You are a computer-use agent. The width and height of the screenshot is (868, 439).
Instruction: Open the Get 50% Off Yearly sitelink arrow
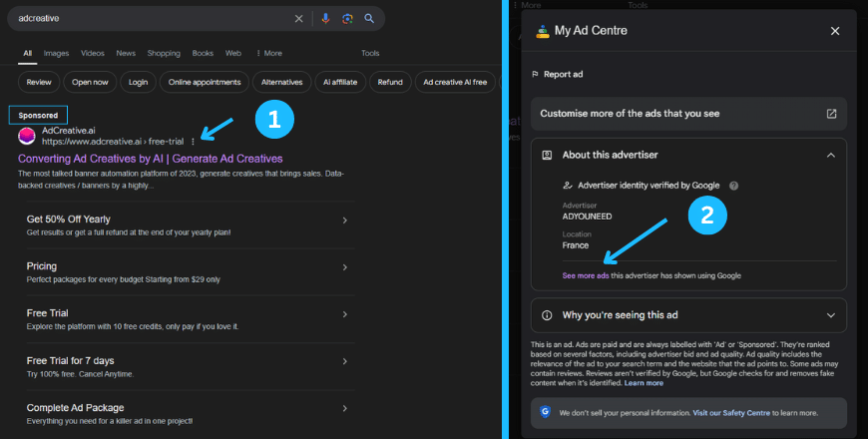point(344,220)
